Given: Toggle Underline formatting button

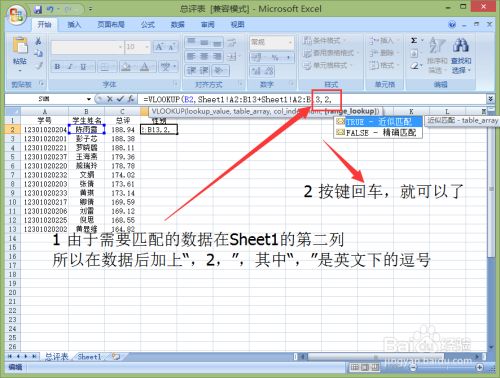Looking at the screenshot, I should (x=83, y=67).
